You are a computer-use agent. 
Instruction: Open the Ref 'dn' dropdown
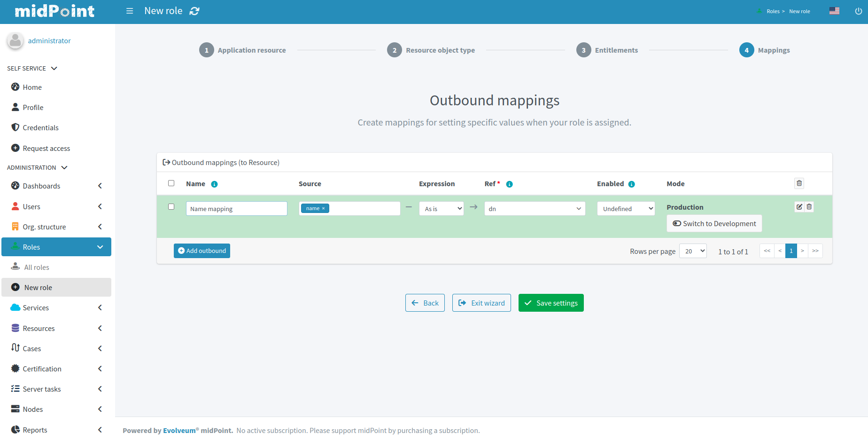pyautogui.click(x=535, y=209)
